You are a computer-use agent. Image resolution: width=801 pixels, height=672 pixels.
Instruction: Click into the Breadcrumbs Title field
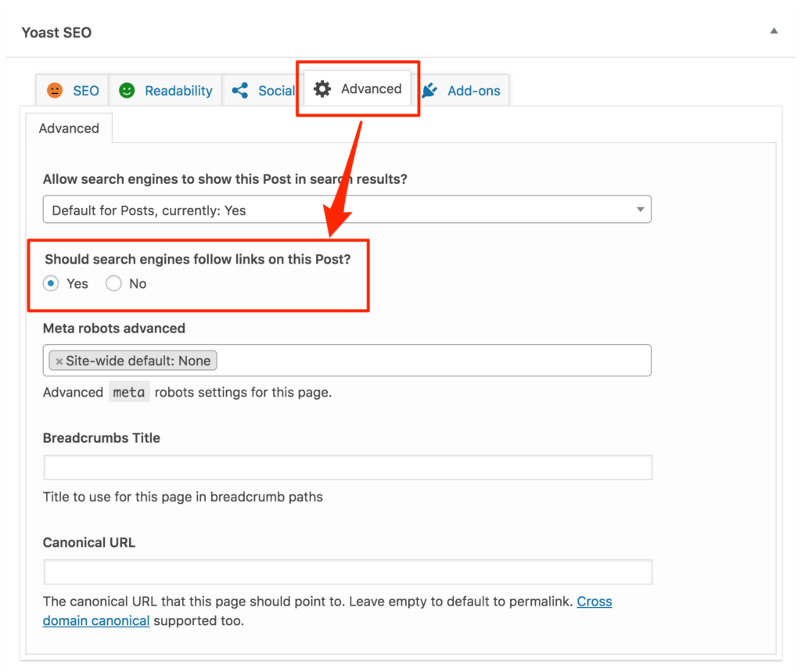click(x=348, y=467)
